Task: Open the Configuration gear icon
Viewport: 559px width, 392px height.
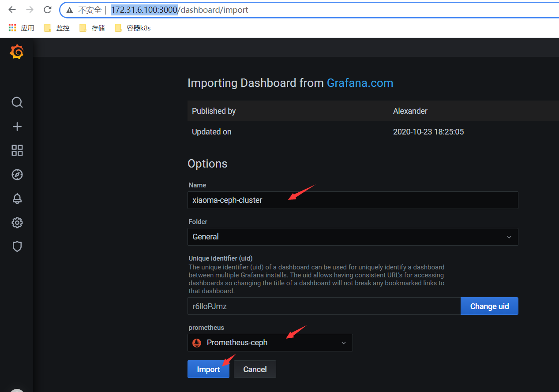Action: [17, 223]
